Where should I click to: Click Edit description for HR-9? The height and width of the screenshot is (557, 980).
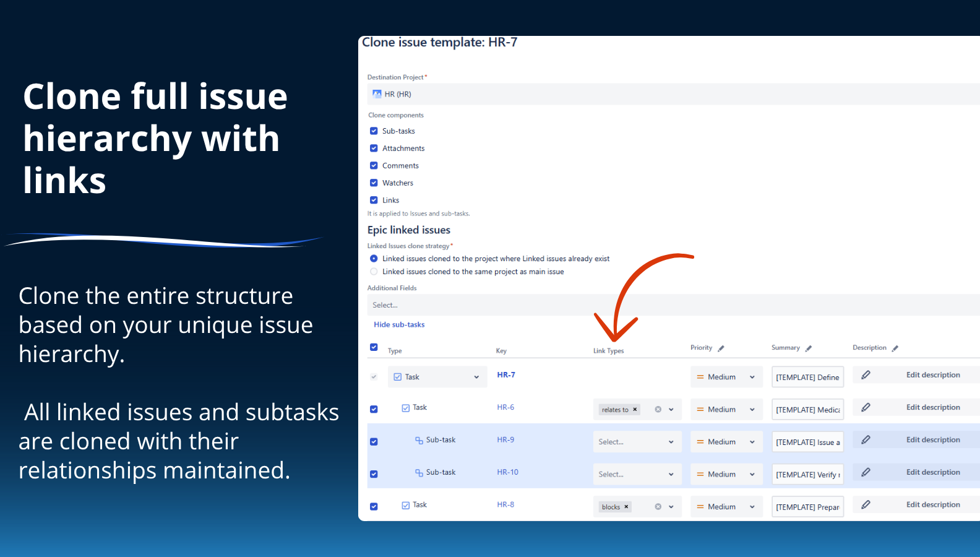pyautogui.click(x=933, y=440)
